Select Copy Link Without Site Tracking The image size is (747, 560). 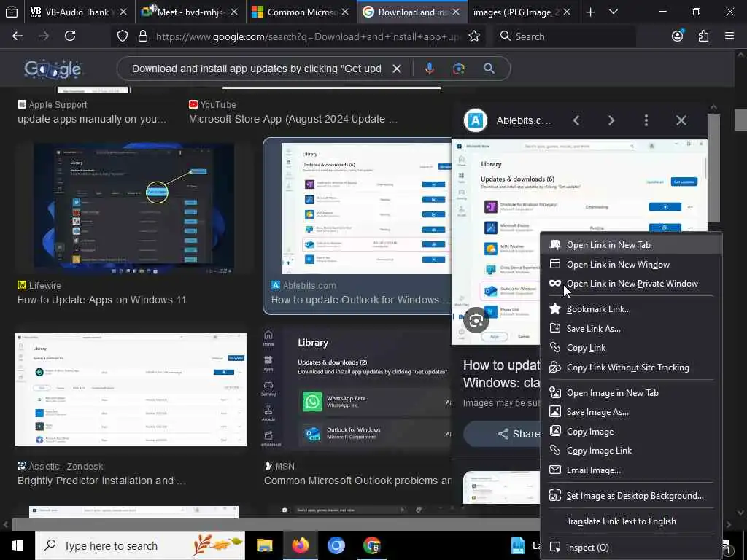[x=632, y=367]
